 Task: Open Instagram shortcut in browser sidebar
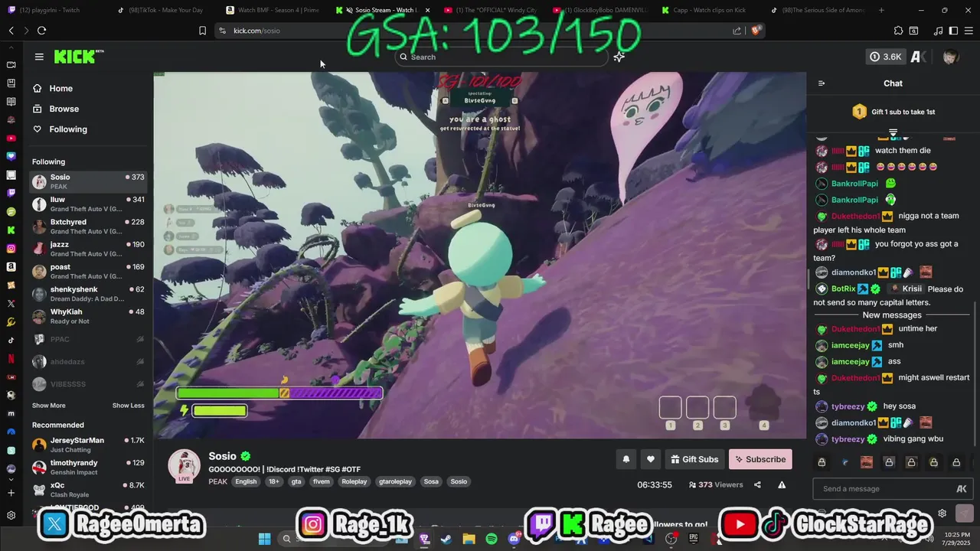[11, 249]
